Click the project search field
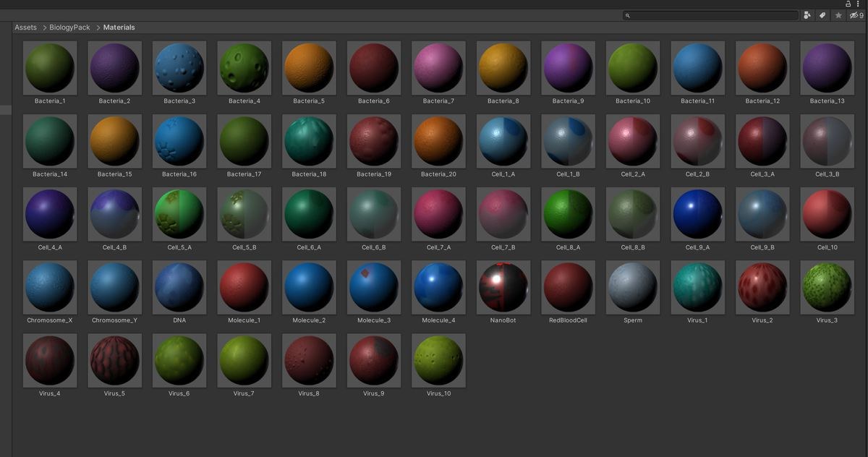Viewport: 868px width, 457px height. [x=710, y=15]
